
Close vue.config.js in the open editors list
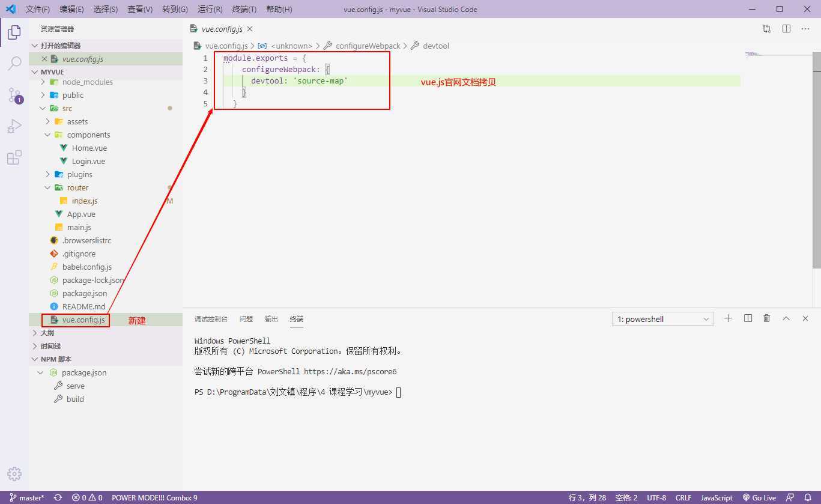click(44, 59)
